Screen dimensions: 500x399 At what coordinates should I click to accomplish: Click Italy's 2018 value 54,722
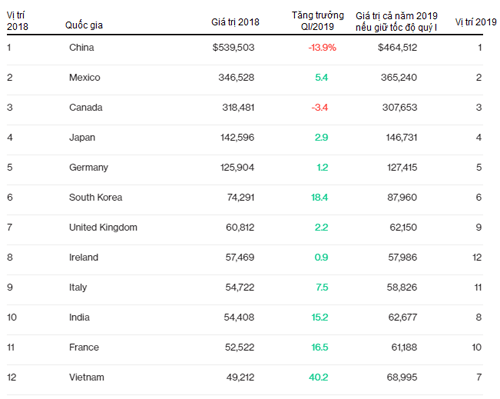tap(240, 287)
